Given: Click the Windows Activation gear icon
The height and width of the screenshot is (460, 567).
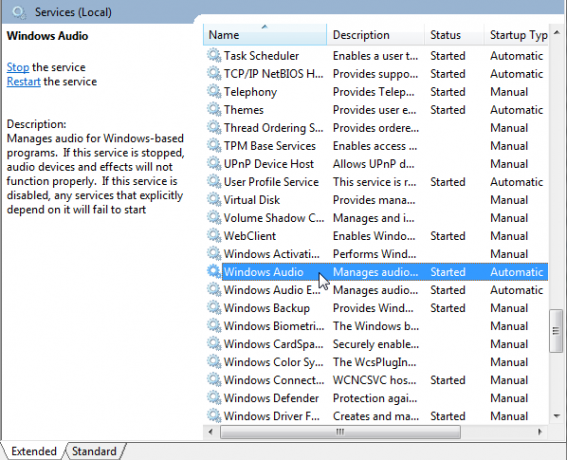Looking at the screenshot, I should (x=214, y=254).
